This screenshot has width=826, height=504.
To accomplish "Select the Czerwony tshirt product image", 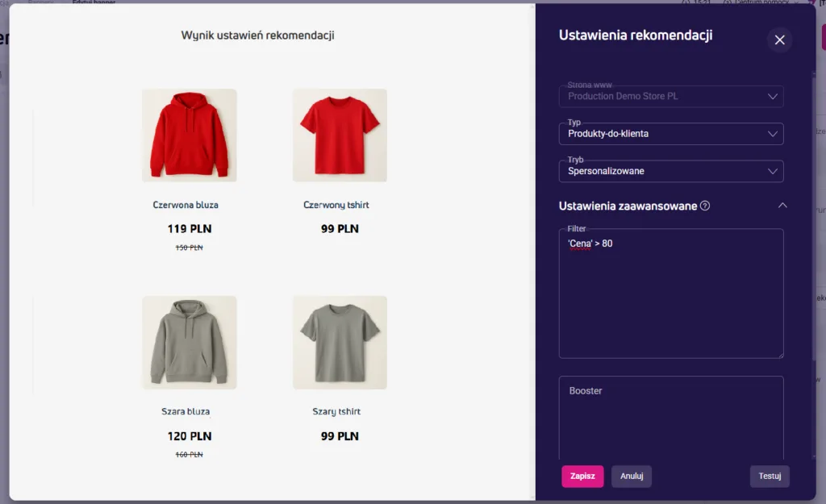I will pyautogui.click(x=340, y=135).
